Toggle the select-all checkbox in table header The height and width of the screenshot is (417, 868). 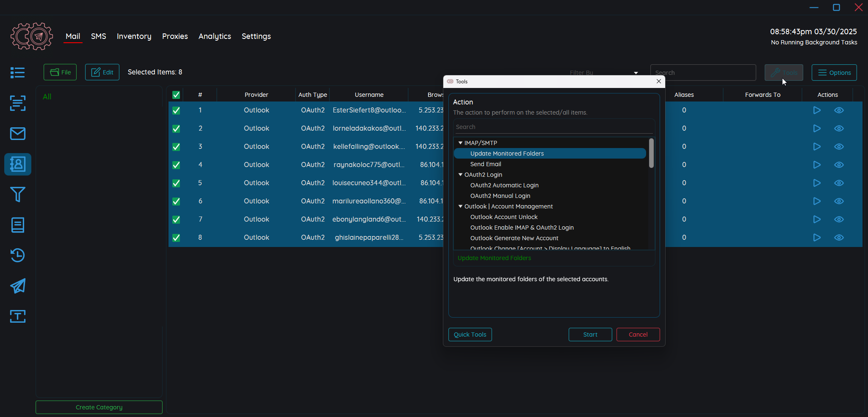point(176,95)
